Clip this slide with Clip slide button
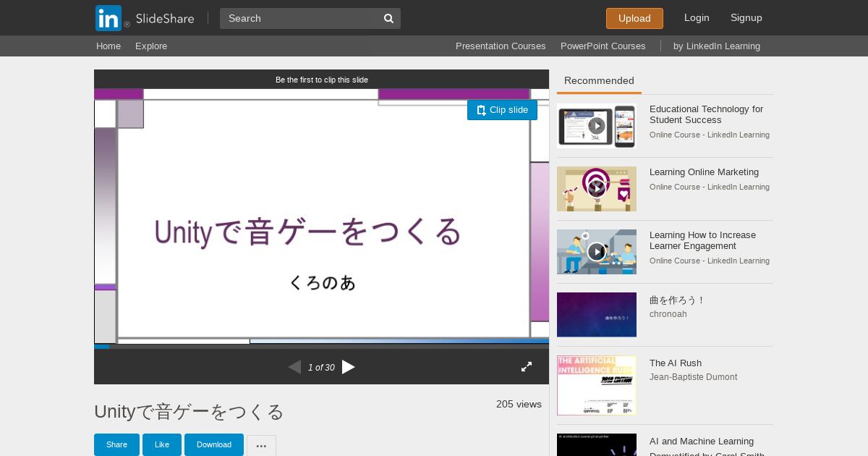Viewport: 868px width, 456px height. pyautogui.click(x=502, y=110)
